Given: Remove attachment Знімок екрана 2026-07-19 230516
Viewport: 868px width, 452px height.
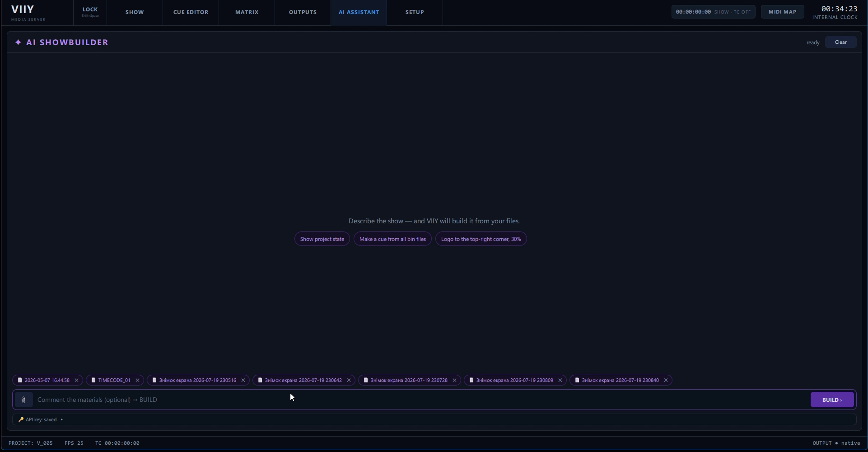Looking at the screenshot, I should (x=243, y=381).
